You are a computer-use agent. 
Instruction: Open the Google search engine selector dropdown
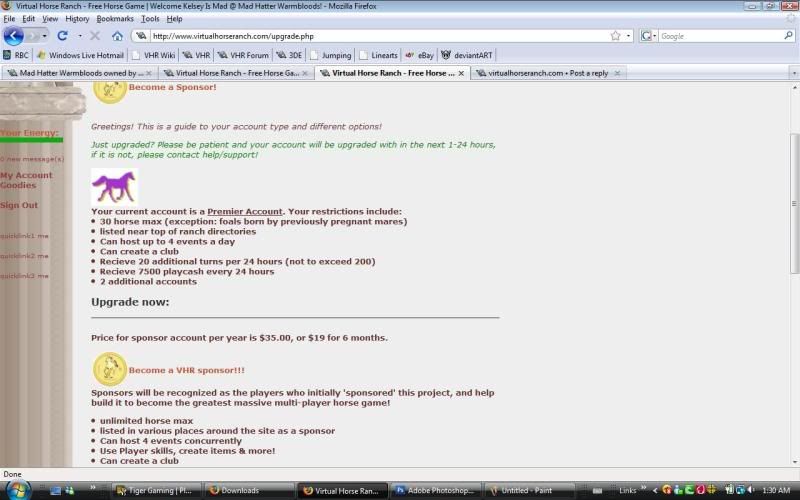pyautogui.click(x=648, y=36)
